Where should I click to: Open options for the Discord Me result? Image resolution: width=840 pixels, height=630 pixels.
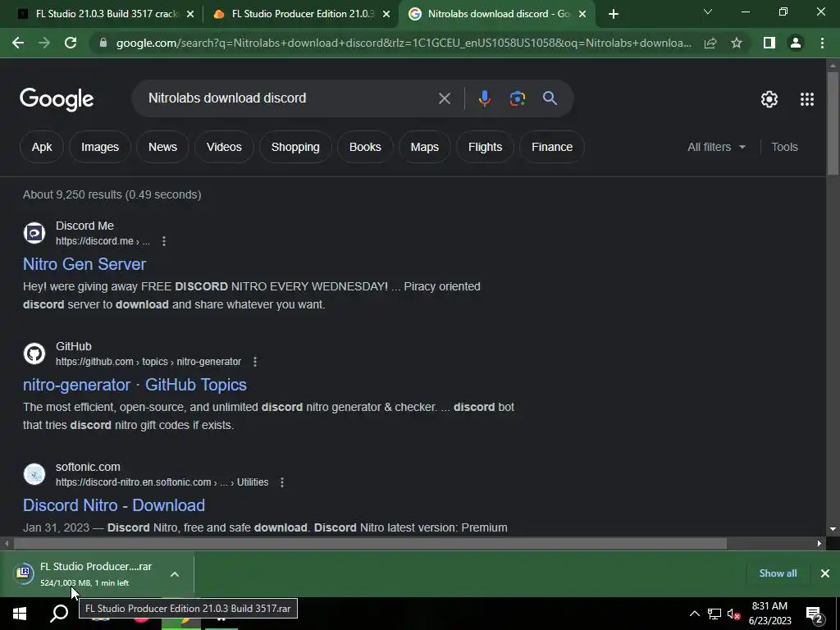point(164,241)
